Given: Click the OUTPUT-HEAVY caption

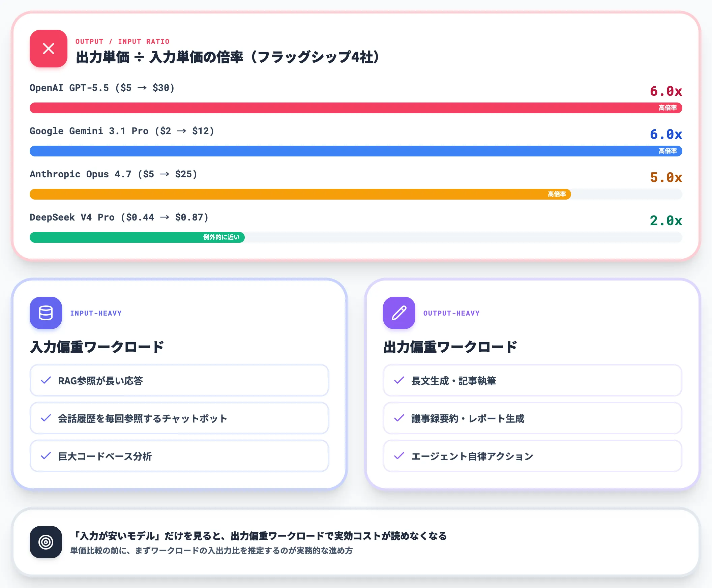Looking at the screenshot, I should (451, 313).
